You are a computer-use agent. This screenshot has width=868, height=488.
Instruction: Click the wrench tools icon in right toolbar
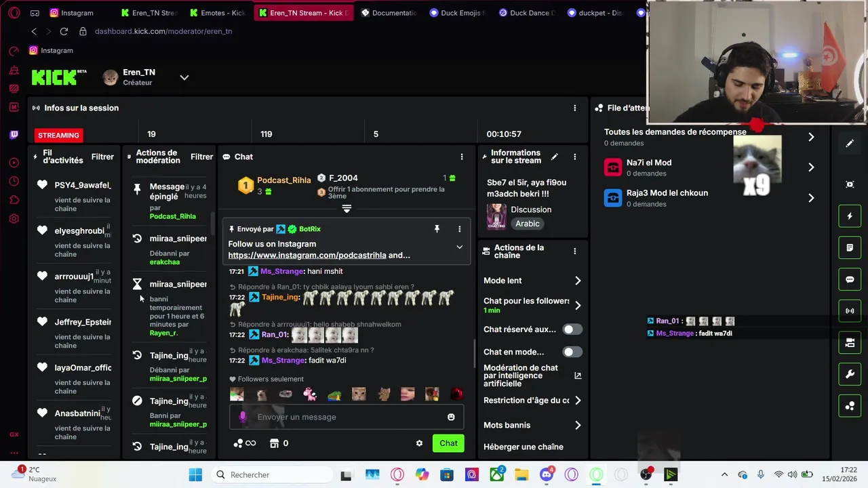[850, 374]
